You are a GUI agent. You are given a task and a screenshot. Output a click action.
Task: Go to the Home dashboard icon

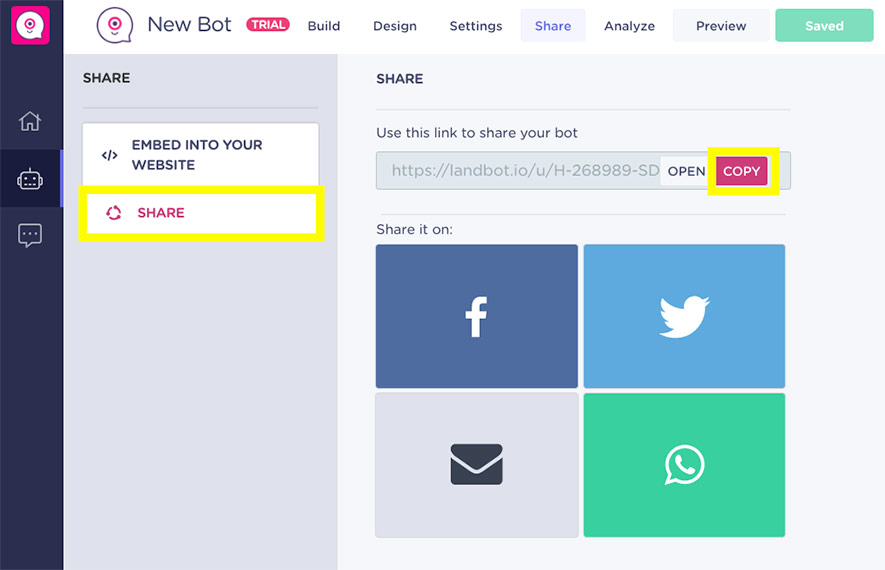[x=30, y=121]
